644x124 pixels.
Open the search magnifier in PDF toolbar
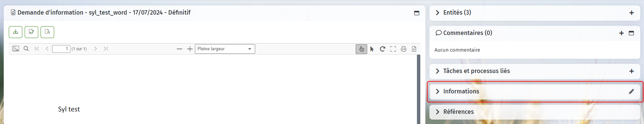[x=26, y=49]
